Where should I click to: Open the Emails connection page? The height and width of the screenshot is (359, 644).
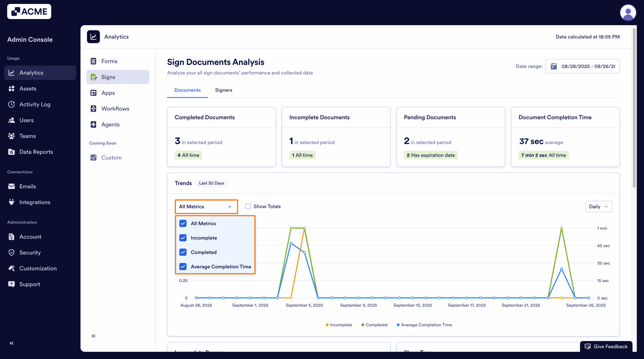pyautogui.click(x=28, y=186)
